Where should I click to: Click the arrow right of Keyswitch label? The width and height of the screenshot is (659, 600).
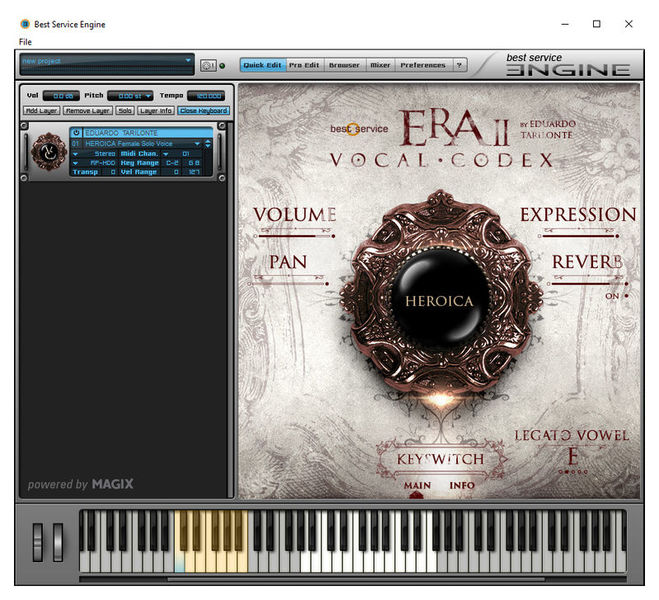tap(503, 459)
